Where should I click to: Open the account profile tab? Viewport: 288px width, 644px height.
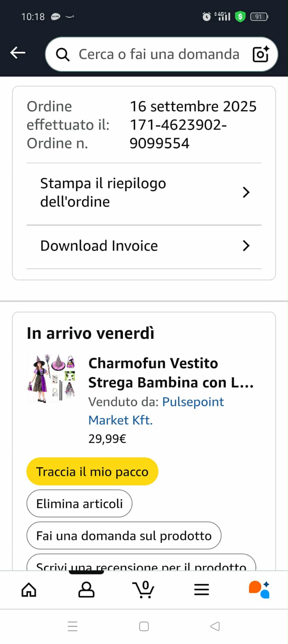click(86, 590)
